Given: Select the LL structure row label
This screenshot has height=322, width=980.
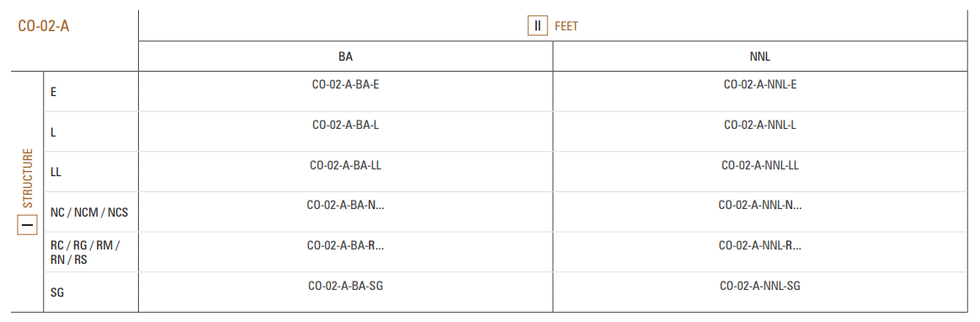Looking at the screenshot, I should click(x=56, y=172).
